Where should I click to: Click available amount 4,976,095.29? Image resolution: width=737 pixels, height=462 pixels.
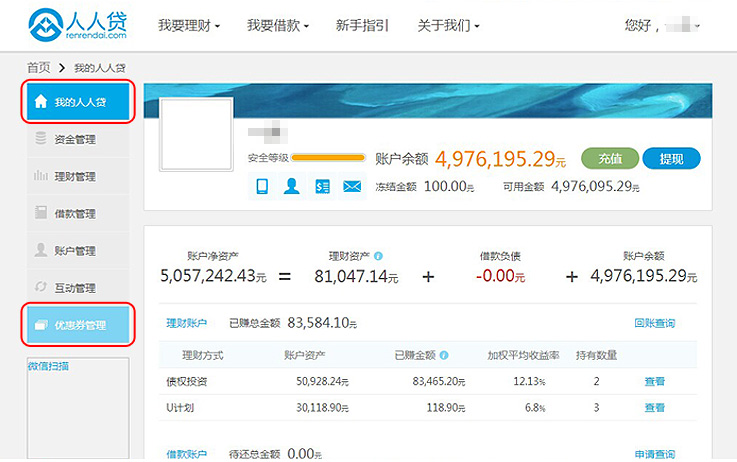tap(595, 187)
